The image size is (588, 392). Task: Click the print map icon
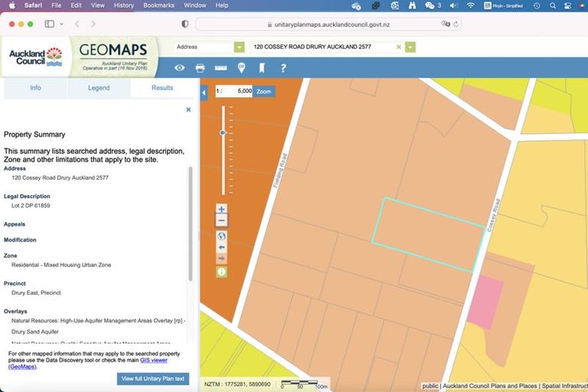(x=200, y=68)
